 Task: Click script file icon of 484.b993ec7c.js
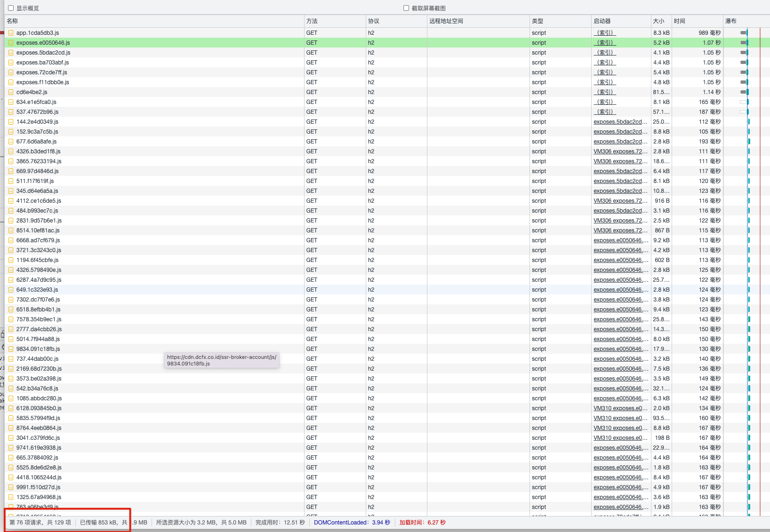point(11,211)
